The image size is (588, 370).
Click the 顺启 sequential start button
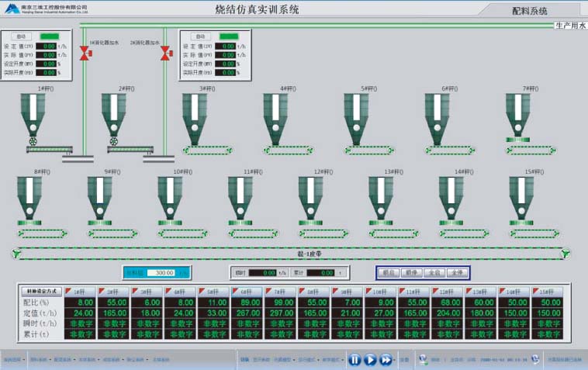(x=389, y=273)
